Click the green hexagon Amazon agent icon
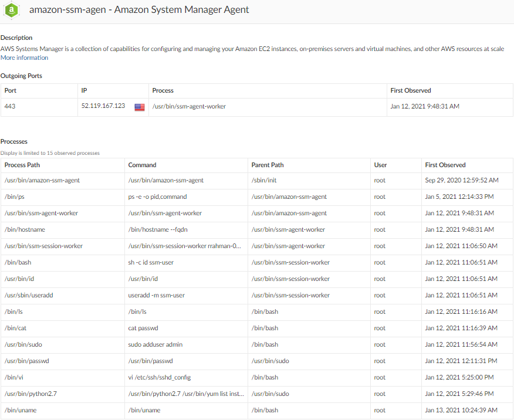514x420 pixels. click(12, 11)
